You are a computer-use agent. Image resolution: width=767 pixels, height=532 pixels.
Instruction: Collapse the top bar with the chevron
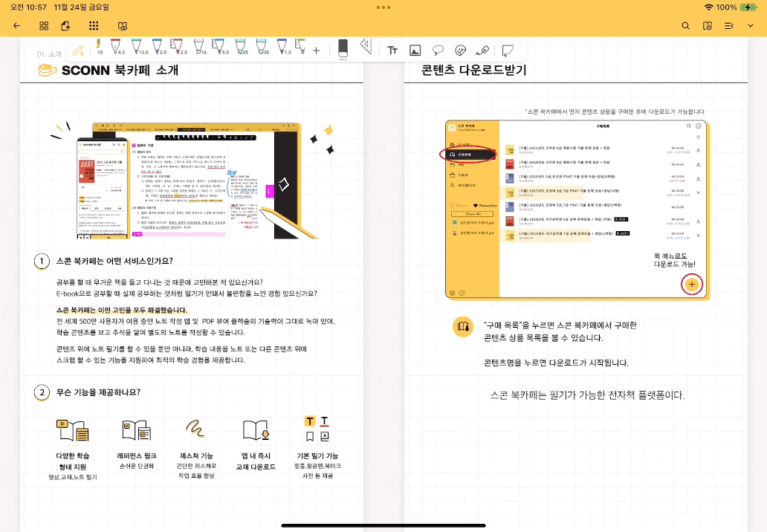(751, 26)
